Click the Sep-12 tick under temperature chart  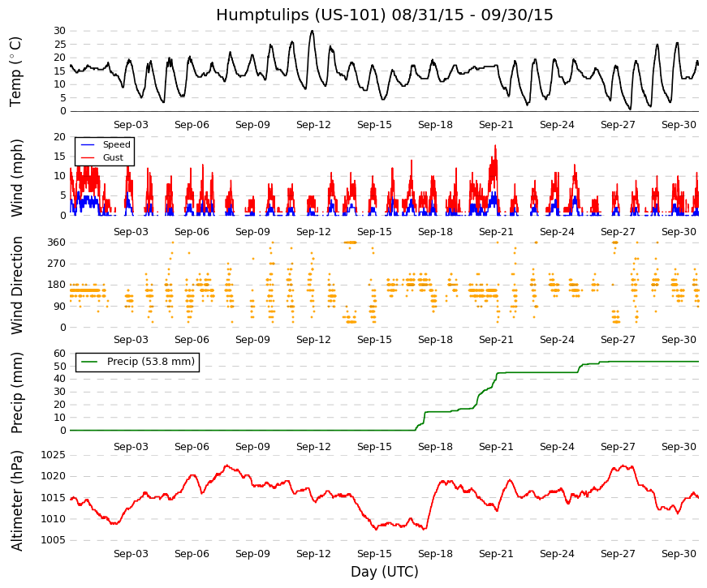point(313,125)
